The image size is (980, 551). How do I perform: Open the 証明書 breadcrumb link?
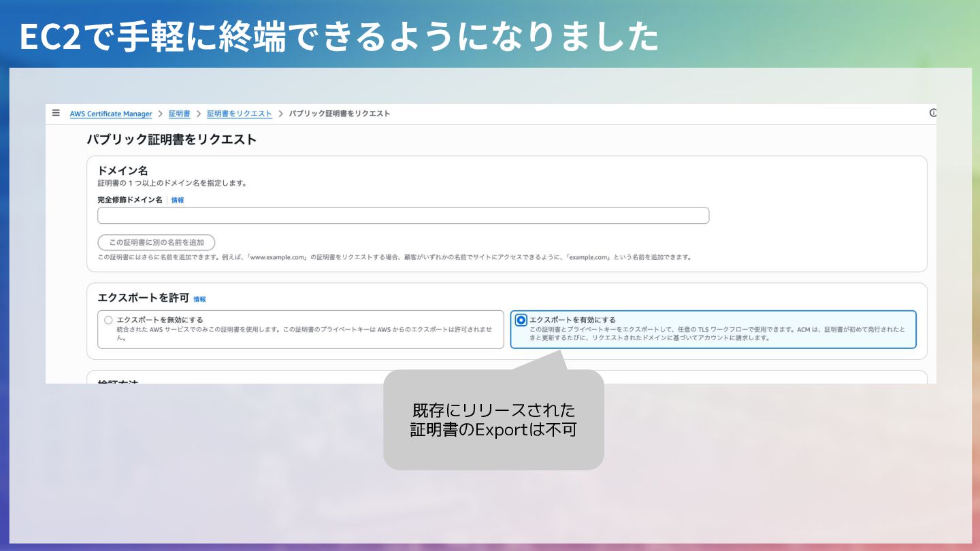[180, 114]
